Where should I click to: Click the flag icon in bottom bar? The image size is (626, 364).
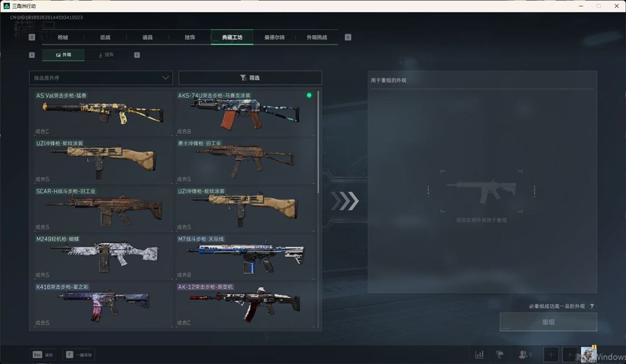[500, 355]
